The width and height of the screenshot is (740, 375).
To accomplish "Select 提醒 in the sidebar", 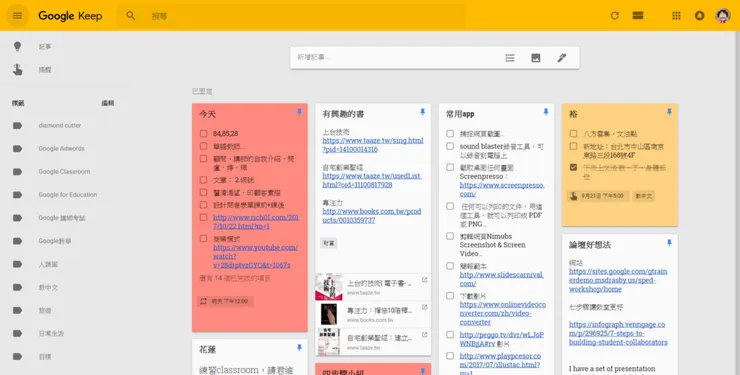I will [x=45, y=69].
